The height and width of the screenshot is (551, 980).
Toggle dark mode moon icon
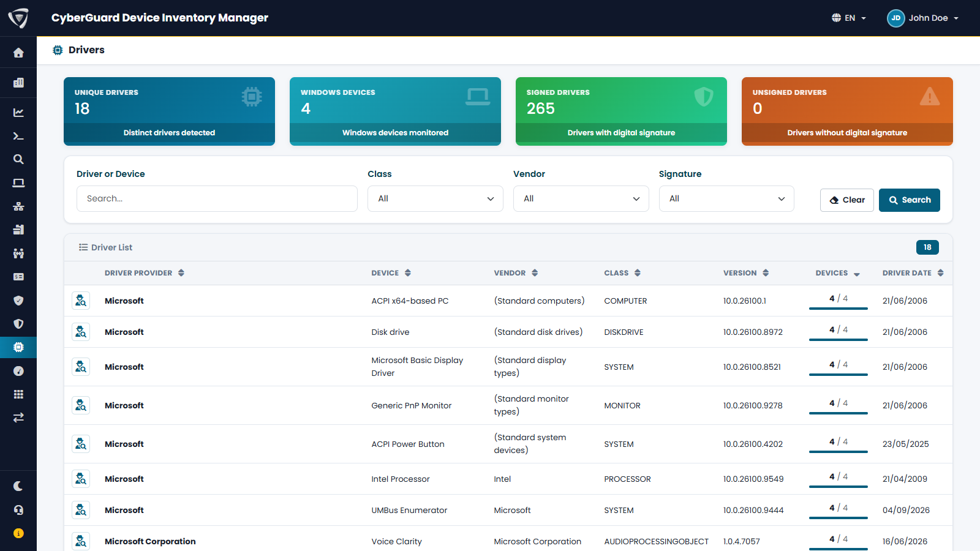click(x=18, y=486)
